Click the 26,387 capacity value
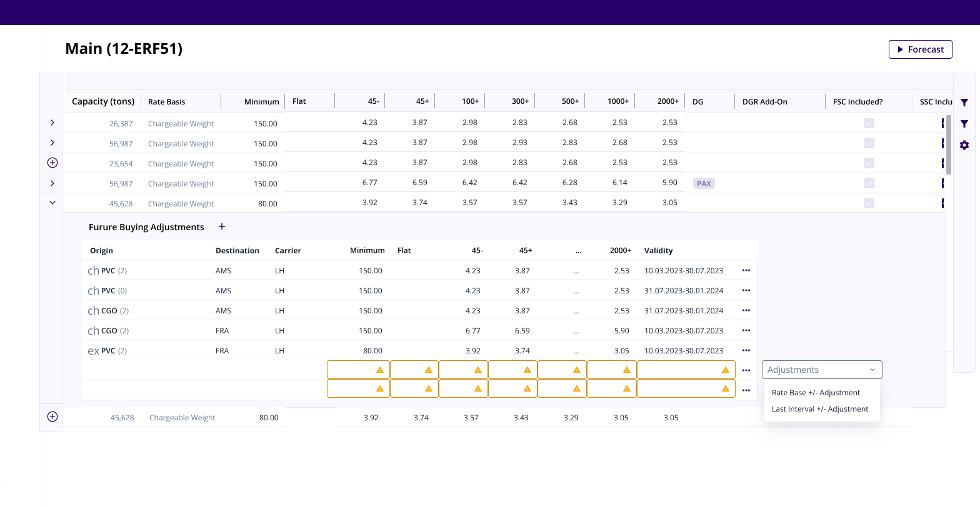This screenshot has height=506, width=980. pyautogui.click(x=121, y=124)
